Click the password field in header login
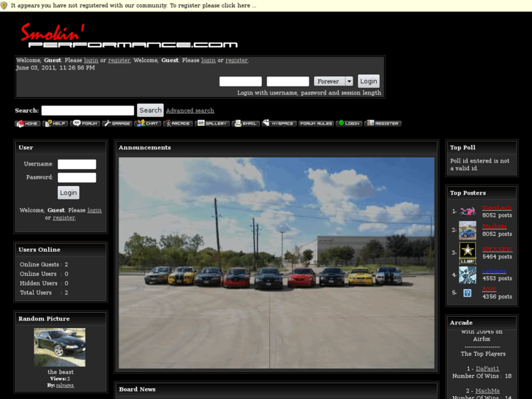The width and height of the screenshot is (532, 399). coord(288,81)
